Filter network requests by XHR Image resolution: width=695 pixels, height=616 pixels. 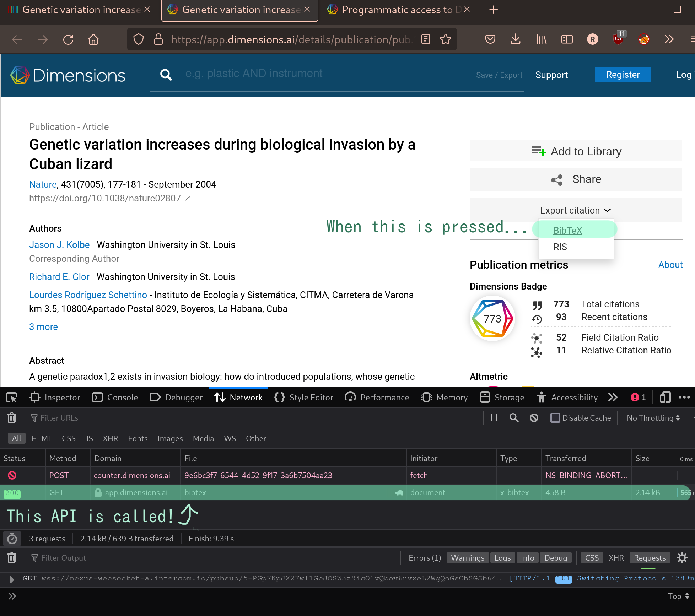(x=110, y=438)
